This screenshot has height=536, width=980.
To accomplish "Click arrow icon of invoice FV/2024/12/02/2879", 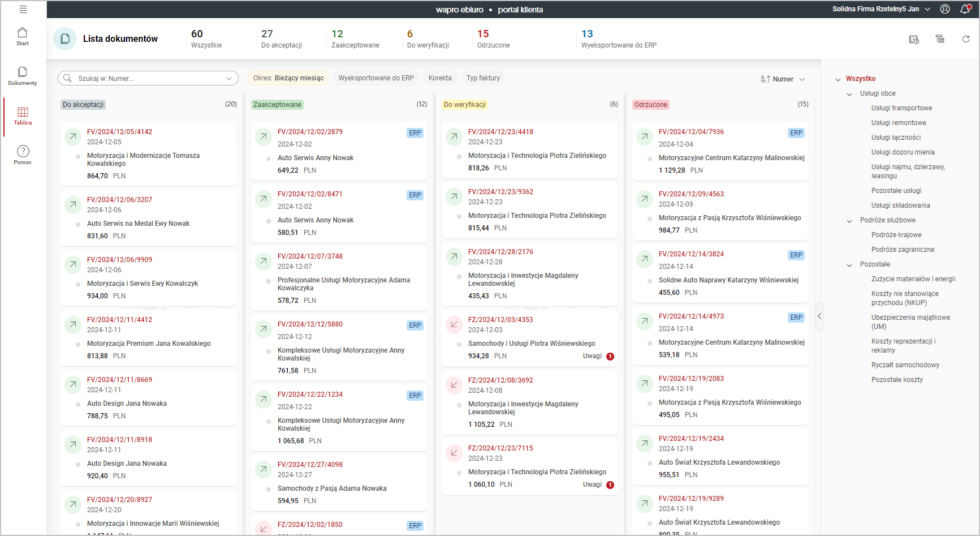I will [264, 136].
